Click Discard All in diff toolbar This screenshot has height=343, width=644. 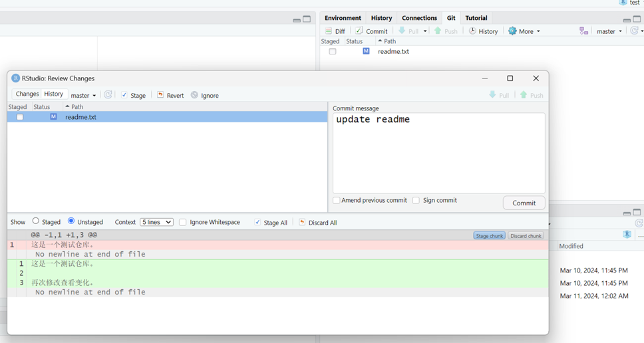318,223
